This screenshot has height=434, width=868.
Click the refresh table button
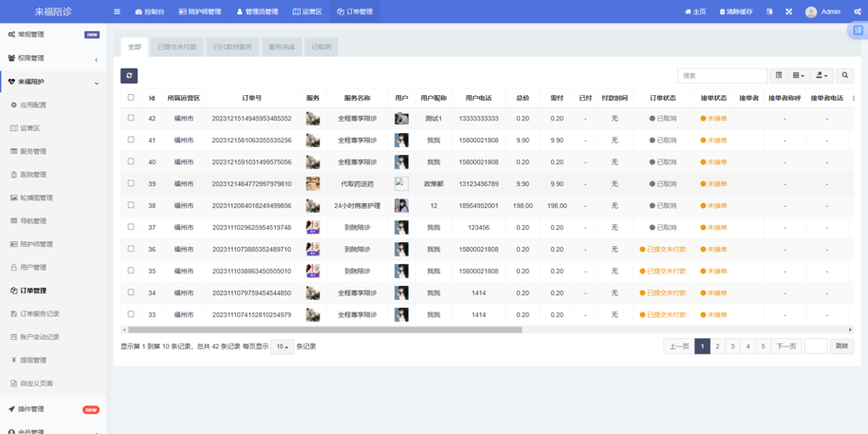[x=129, y=75]
